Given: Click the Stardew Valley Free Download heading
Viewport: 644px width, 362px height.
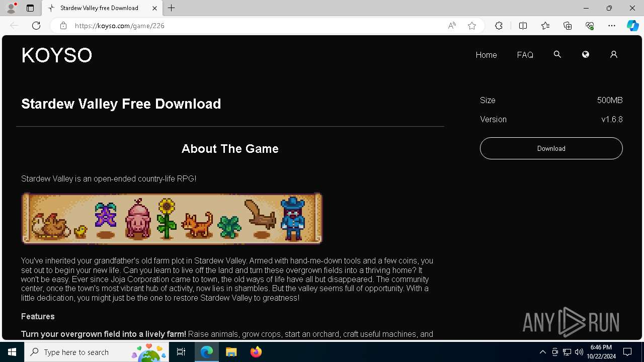Looking at the screenshot, I should 121,104.
